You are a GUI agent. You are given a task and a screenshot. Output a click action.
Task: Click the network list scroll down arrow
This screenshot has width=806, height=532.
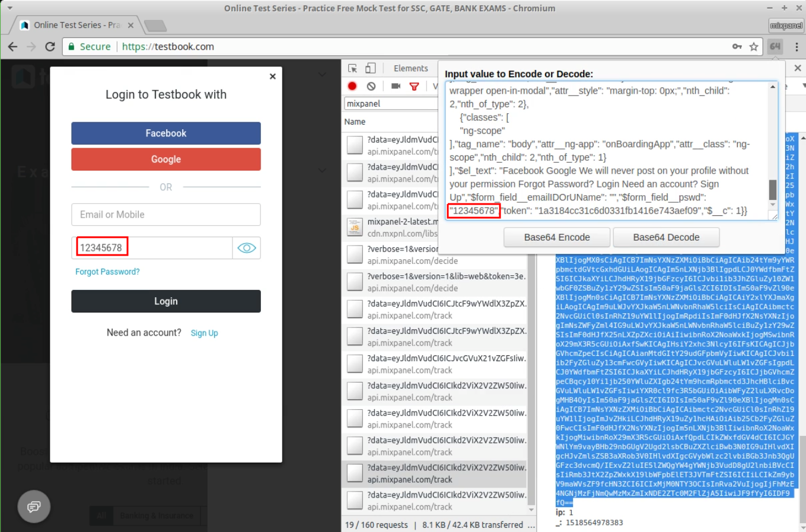pyautogui.click(x=531, y=510)
